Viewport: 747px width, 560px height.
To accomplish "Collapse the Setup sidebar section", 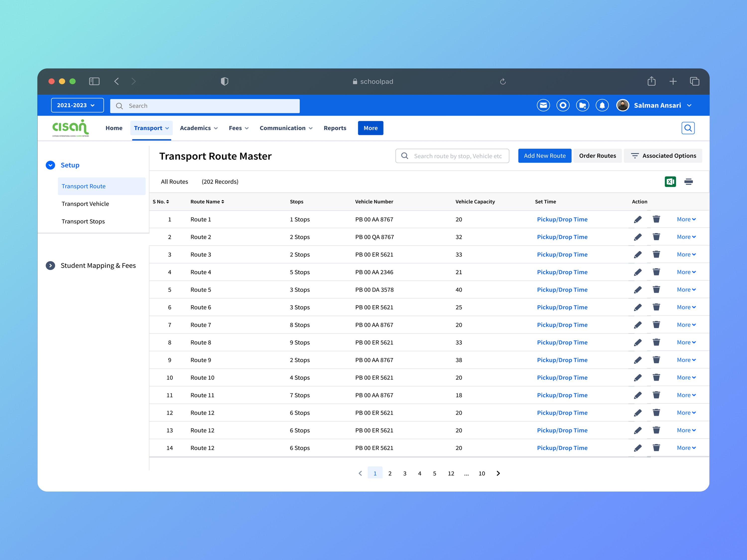I will tap(50, 165).
